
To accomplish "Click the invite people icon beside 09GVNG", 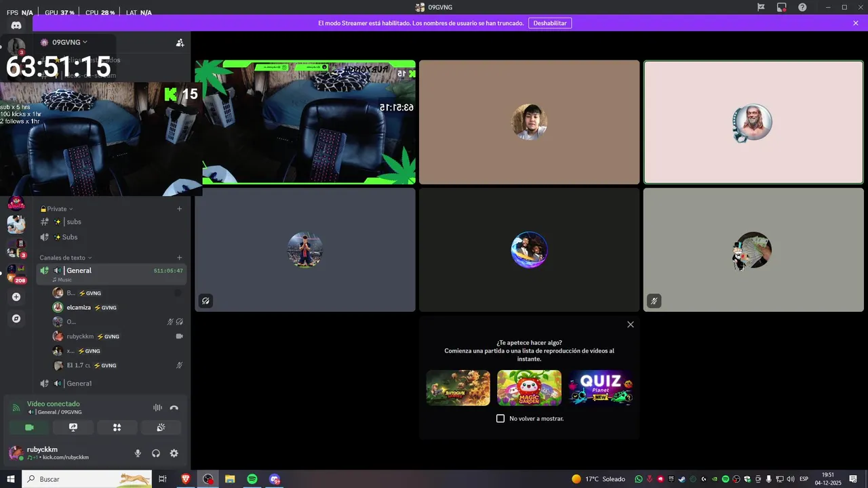I will tap(180, 42).
